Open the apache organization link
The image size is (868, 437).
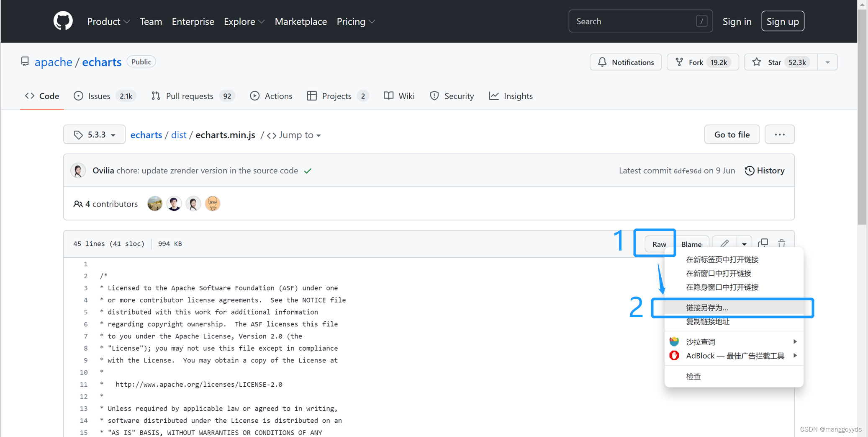(x=53, y=62)
